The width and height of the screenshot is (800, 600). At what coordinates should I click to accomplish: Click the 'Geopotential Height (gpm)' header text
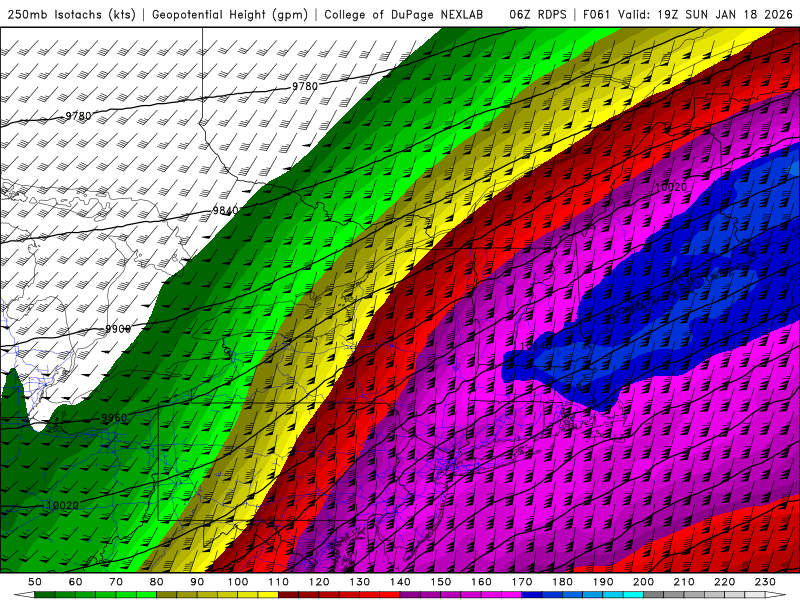point(230,14)
